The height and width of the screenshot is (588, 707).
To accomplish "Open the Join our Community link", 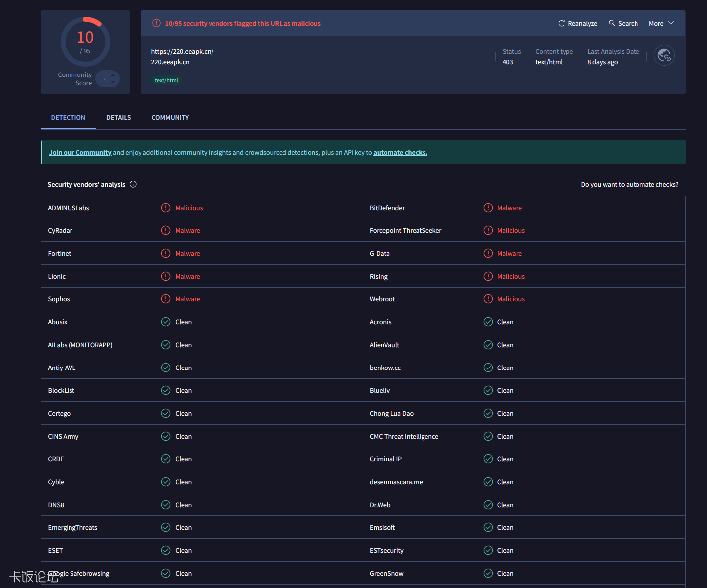I will point(80,152).
